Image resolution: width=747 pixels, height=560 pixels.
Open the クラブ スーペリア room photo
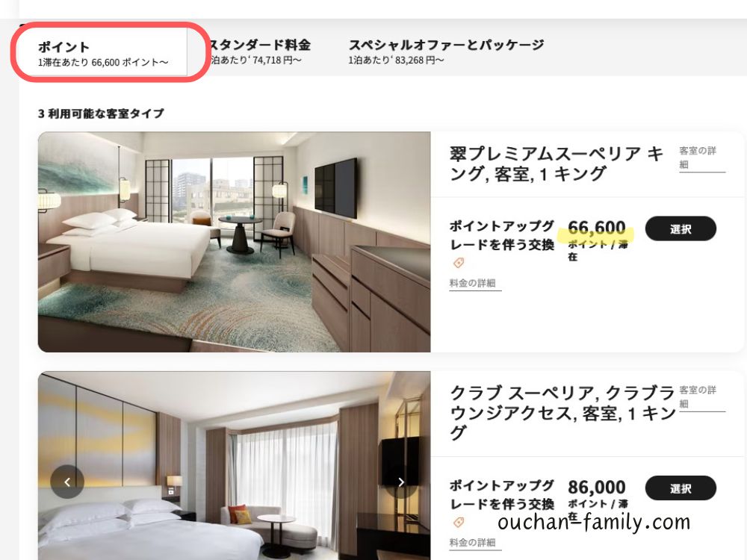[x=234, y=466]
